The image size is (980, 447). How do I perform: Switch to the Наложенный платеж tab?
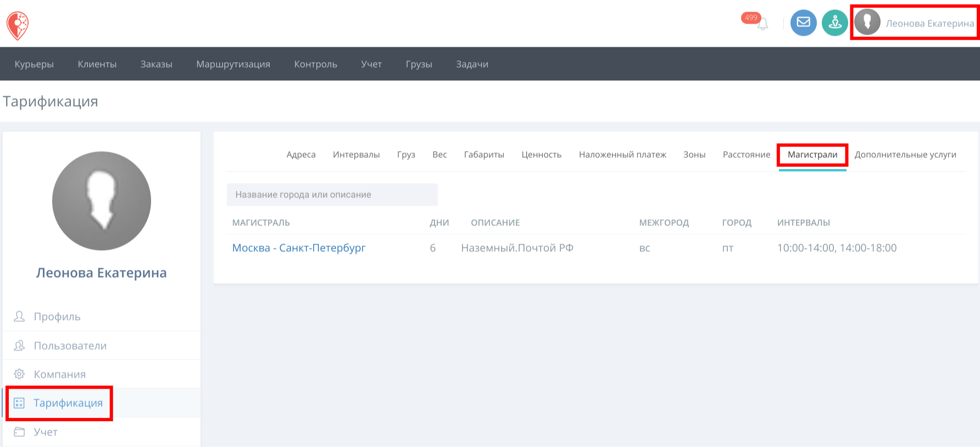(x=622, y=154)
